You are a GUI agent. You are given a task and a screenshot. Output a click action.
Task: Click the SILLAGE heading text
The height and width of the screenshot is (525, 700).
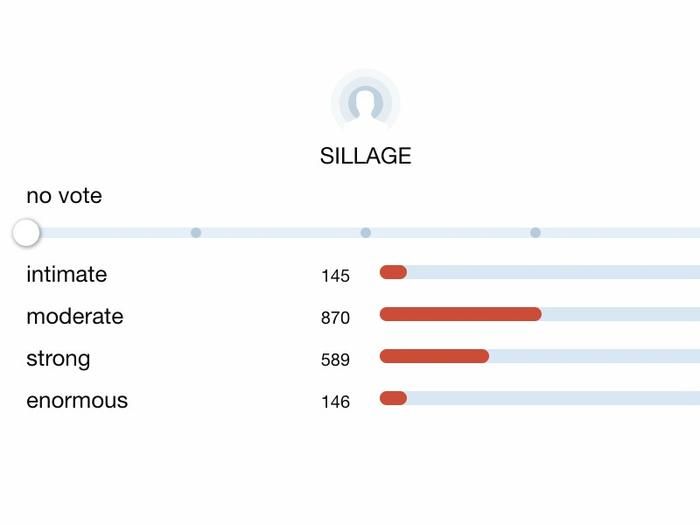click(x=365, y=156)
